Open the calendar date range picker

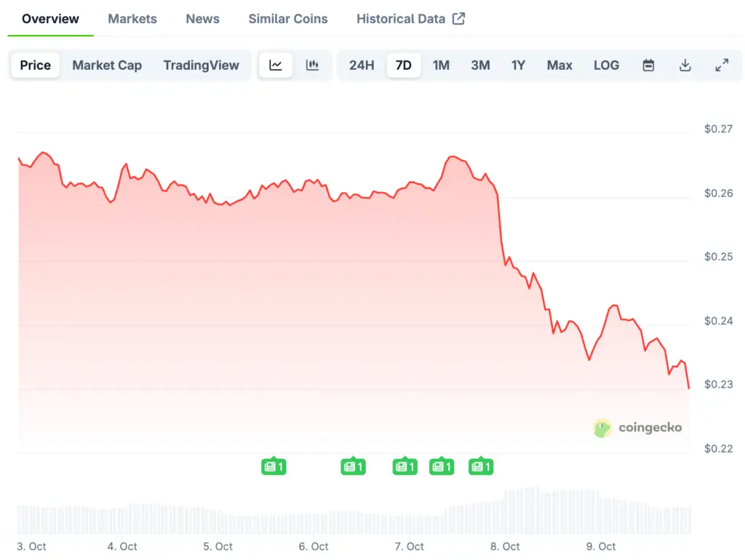[648, 65]
